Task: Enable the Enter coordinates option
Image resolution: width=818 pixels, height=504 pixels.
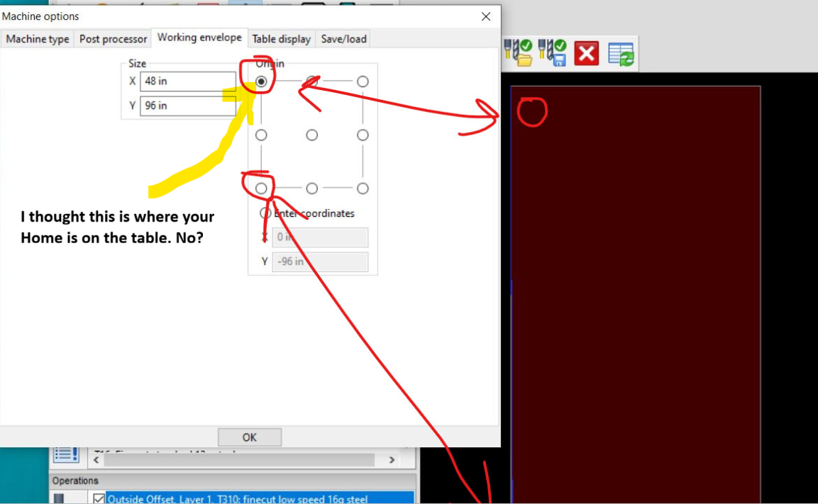Action: pyautogui.click(x=265, y=213)
